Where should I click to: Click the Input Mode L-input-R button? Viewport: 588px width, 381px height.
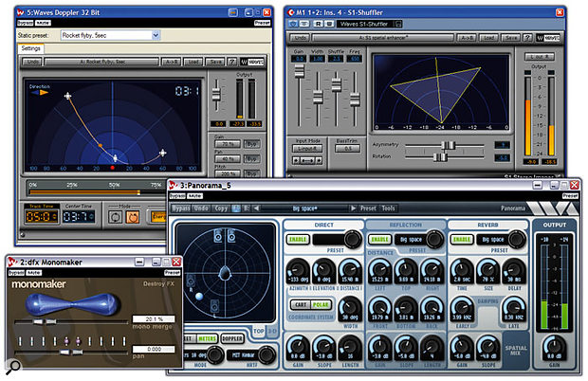307,149
